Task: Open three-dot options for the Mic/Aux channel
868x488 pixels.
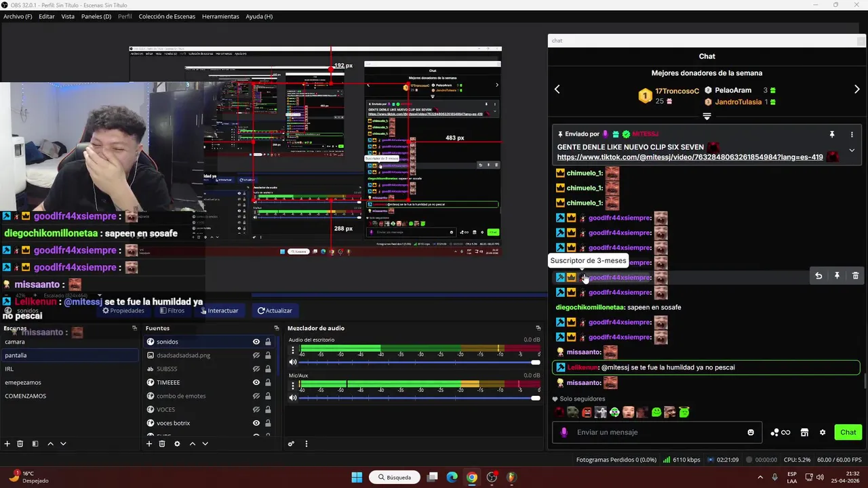Action: (x=293, y=385)
